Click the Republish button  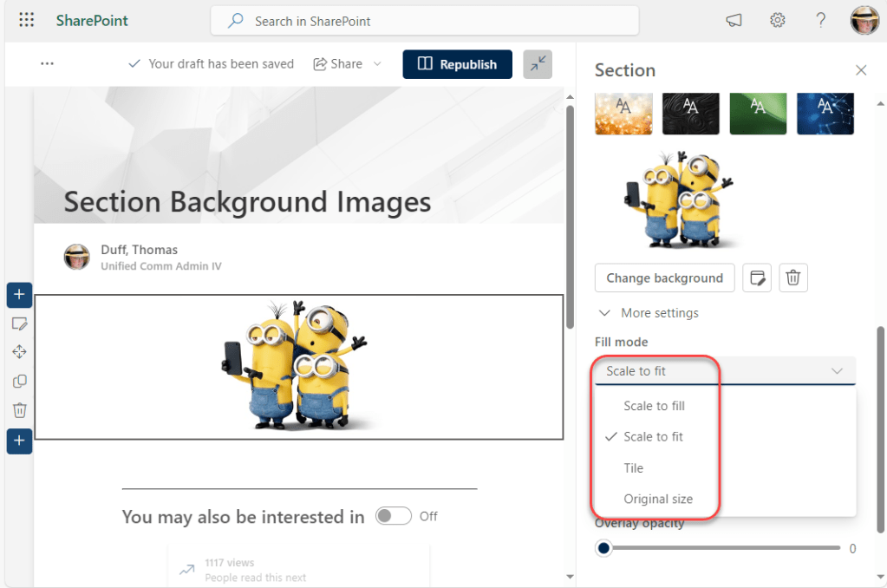point(457,64)
